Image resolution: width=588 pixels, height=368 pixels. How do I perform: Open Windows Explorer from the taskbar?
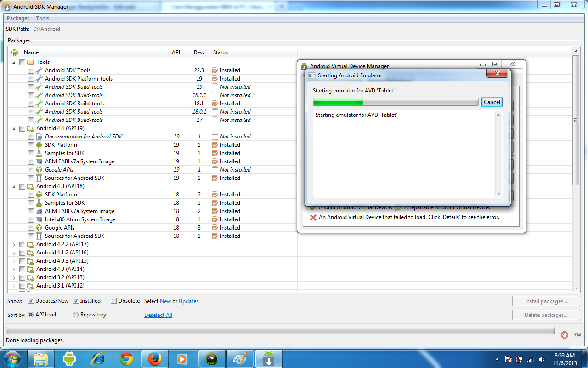41,359
